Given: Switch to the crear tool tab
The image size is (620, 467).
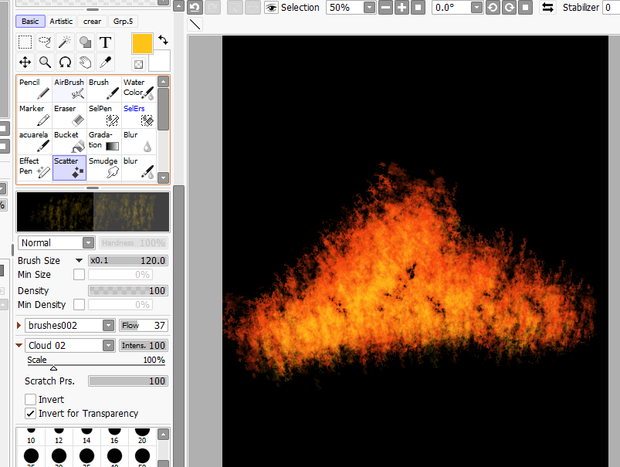Looking at the screenshot, I should coord(92,21).
